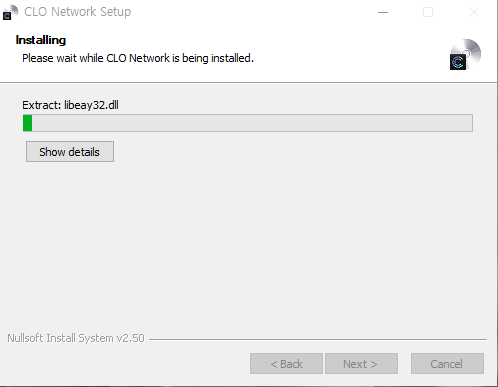This screenshot has height=387, width=498.
Task: Click the "Installing" heading
Action: [x=41, y=40]
